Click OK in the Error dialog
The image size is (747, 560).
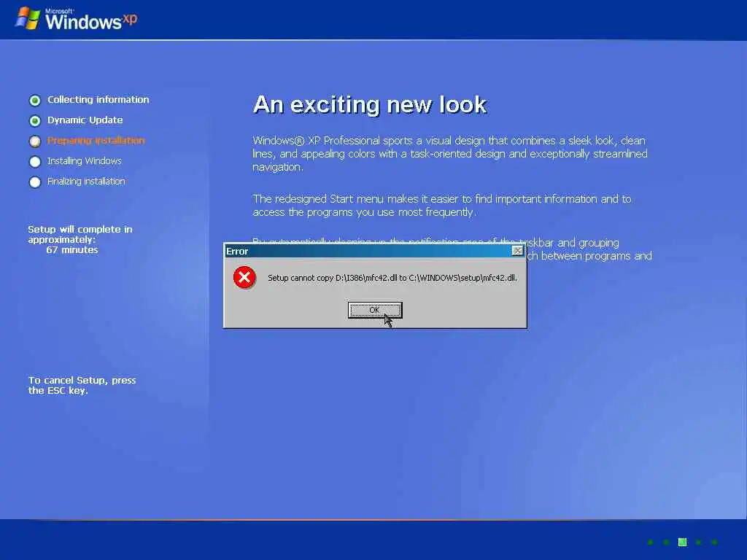point(375,310)
